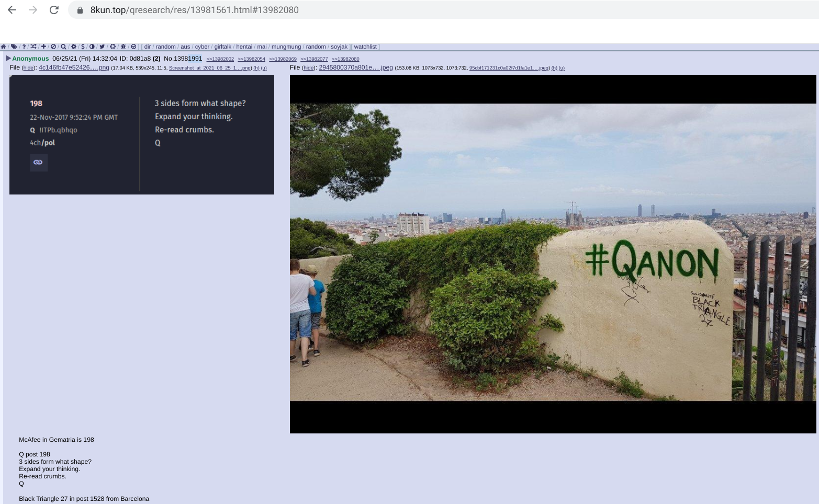Go to the mungmung board
Image resolution: width=819 pixels, height=504 pixels.
pyautogui.click(x=286, y=47)
